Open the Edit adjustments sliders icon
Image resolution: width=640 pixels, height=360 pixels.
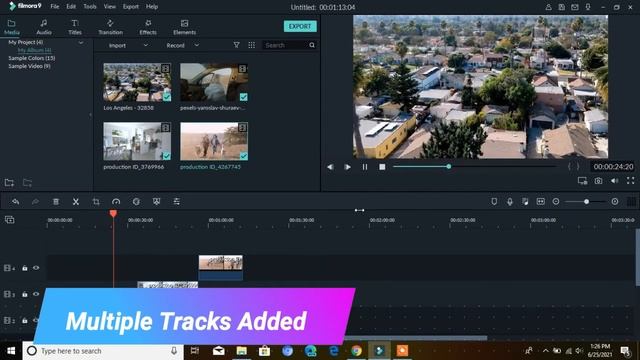tap(176, 202)
